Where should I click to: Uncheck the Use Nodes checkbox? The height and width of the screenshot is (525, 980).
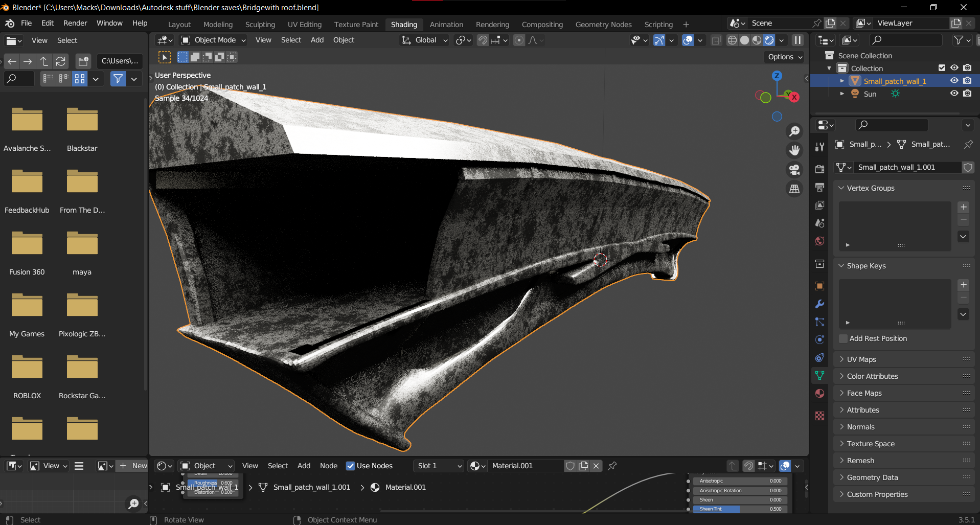(351, 466)
